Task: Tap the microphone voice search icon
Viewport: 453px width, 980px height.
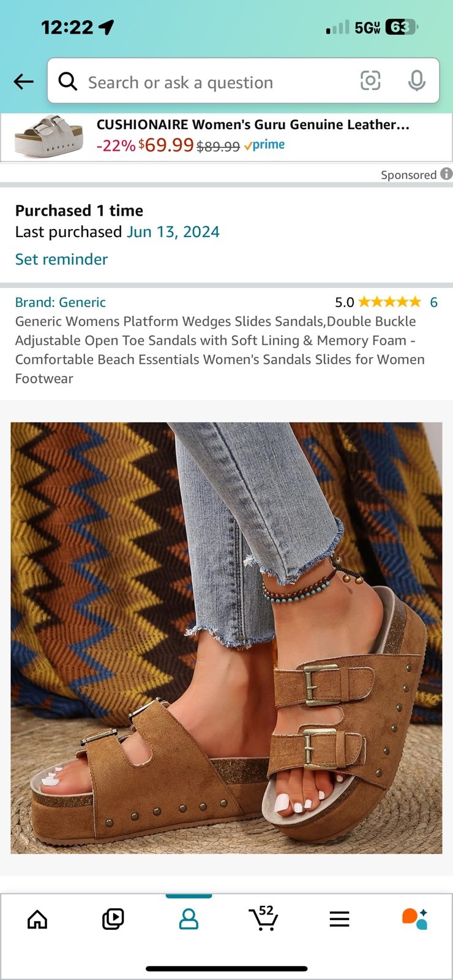Action: [417, 81]
